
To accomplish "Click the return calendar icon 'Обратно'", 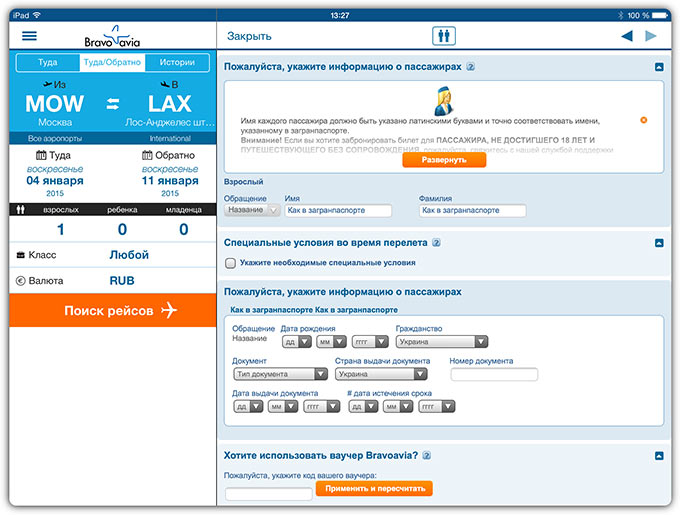I will tap(147, 155).
